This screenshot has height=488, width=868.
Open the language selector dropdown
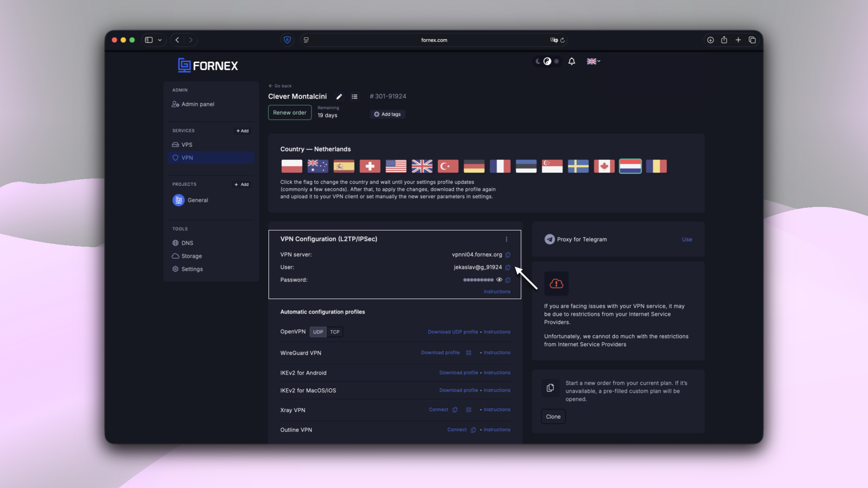click(x=593, y=61)
